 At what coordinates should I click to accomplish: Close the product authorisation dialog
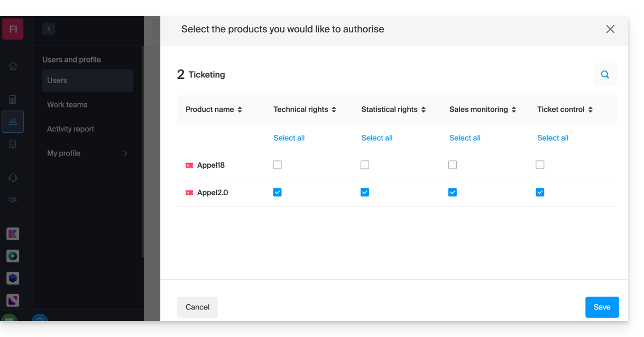(610, 29)
